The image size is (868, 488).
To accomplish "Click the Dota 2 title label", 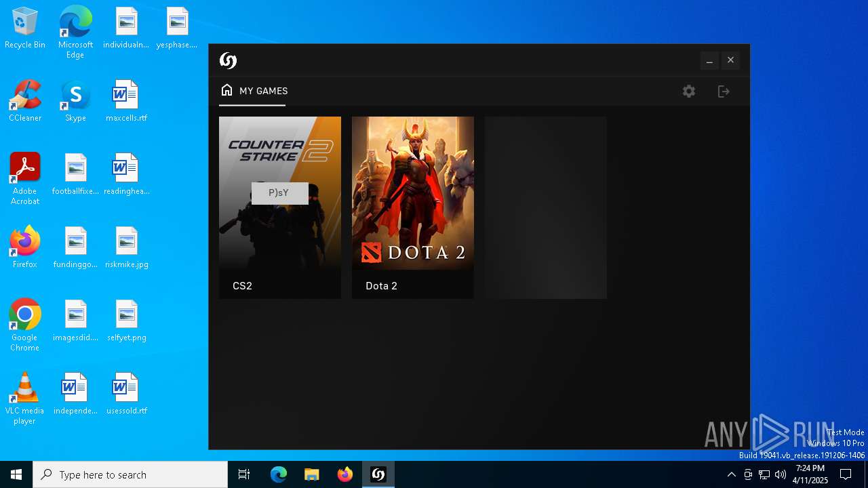I will (381, 286).
